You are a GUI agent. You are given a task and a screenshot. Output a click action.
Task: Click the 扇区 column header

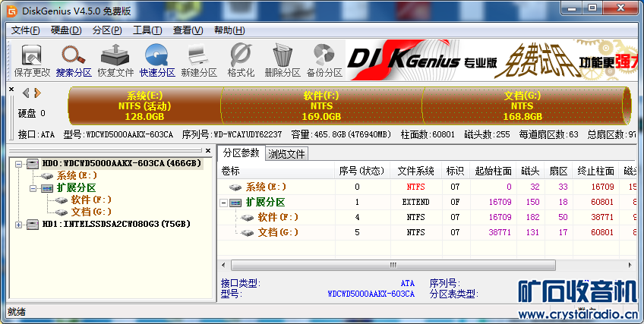[559, 171]
